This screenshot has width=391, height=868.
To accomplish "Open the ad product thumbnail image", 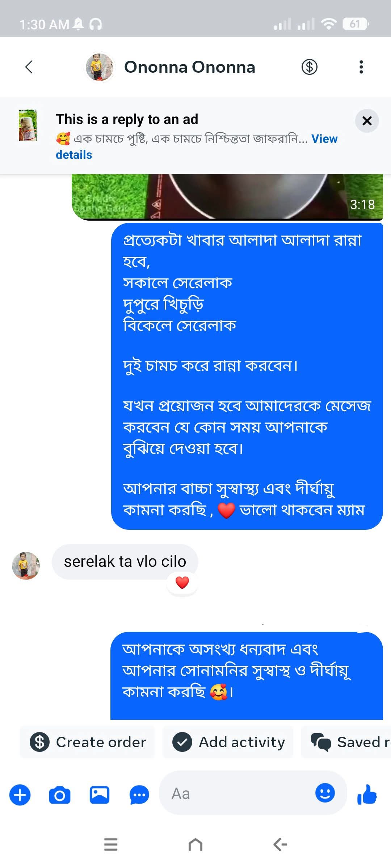I will [x=28, y=125].
